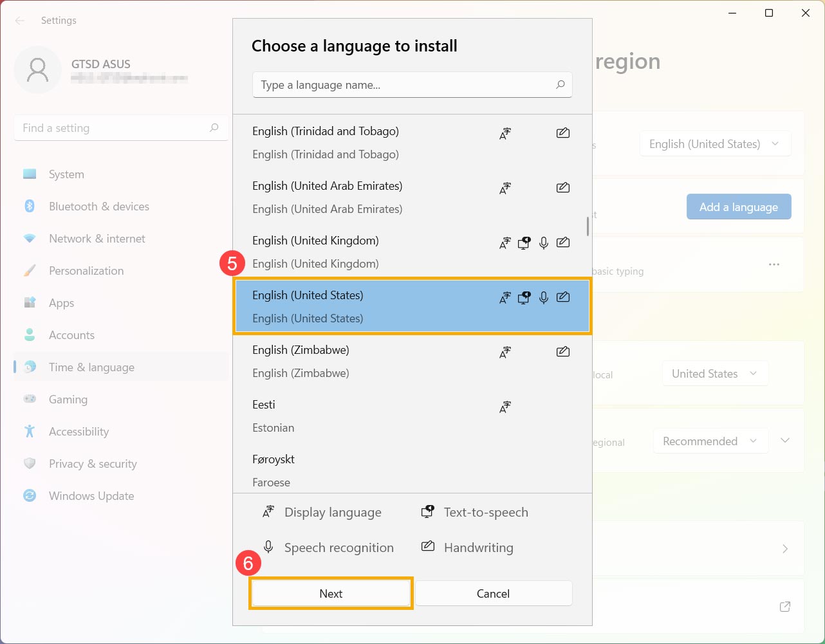Screen dimensions: 825x644
Task: Click the Add a language button
Action: pos(739,207)
